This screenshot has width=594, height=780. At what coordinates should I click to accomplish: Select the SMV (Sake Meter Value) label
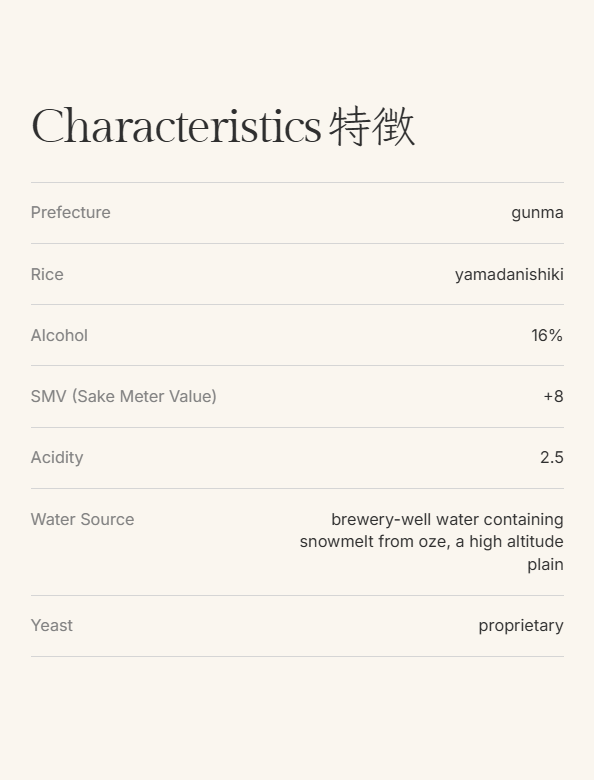coord(123,396)
